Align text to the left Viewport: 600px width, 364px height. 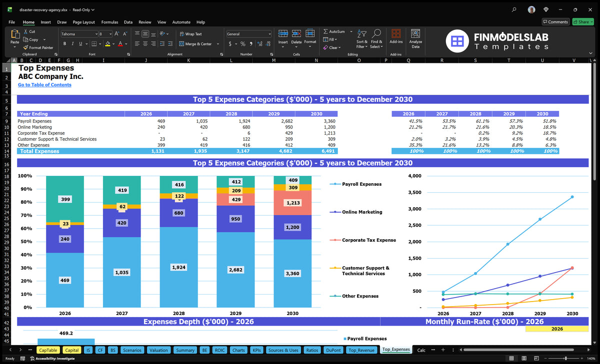(x=137, y=44)
